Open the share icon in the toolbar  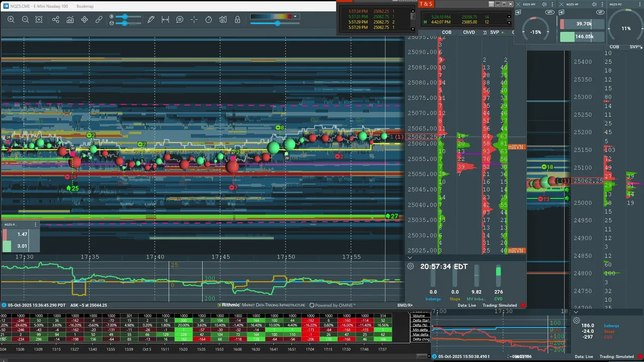pyautogui.click(x=55, y=20)
